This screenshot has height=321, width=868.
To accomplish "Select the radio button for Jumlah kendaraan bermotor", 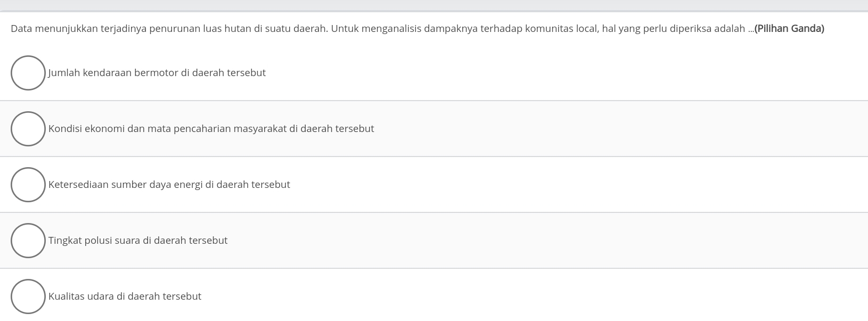I will 28,73.
